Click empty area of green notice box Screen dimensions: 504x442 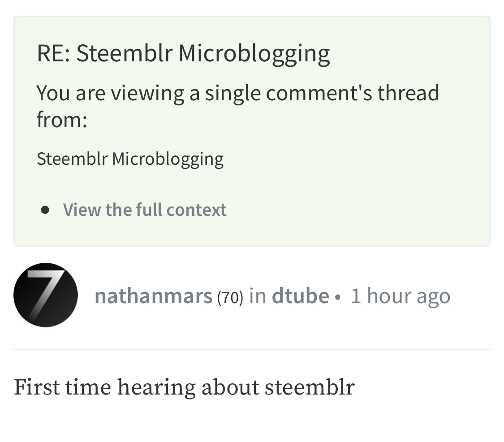370,180
